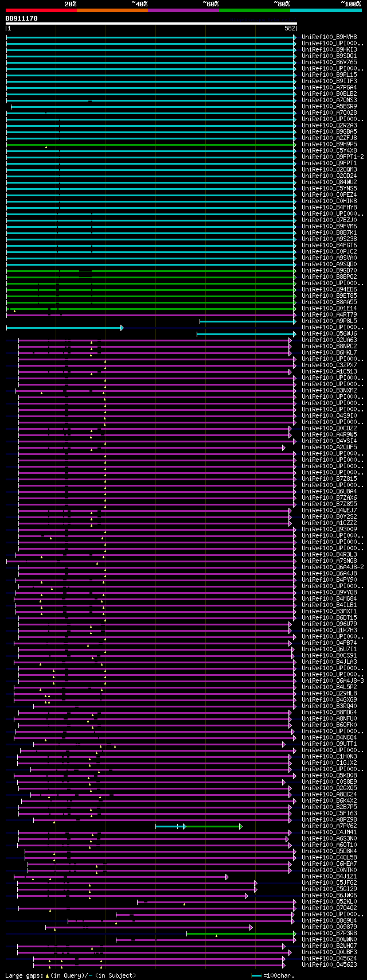Select the UniRef100_A9SVA0 label
The width and height of the screenshot is (367, 980).
[x=329, y=258]
